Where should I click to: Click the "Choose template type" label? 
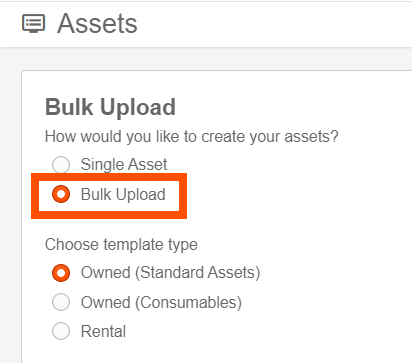tap(121, 245)
